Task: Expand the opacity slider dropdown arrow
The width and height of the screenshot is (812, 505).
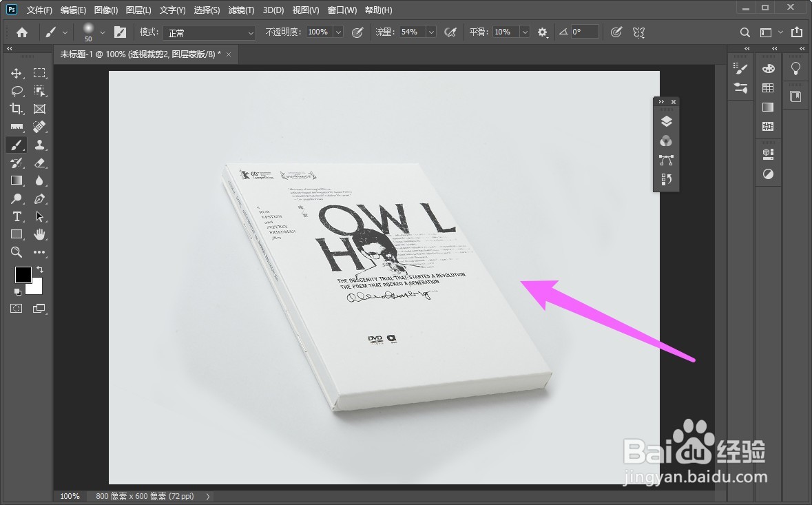Action: point(338,32)
